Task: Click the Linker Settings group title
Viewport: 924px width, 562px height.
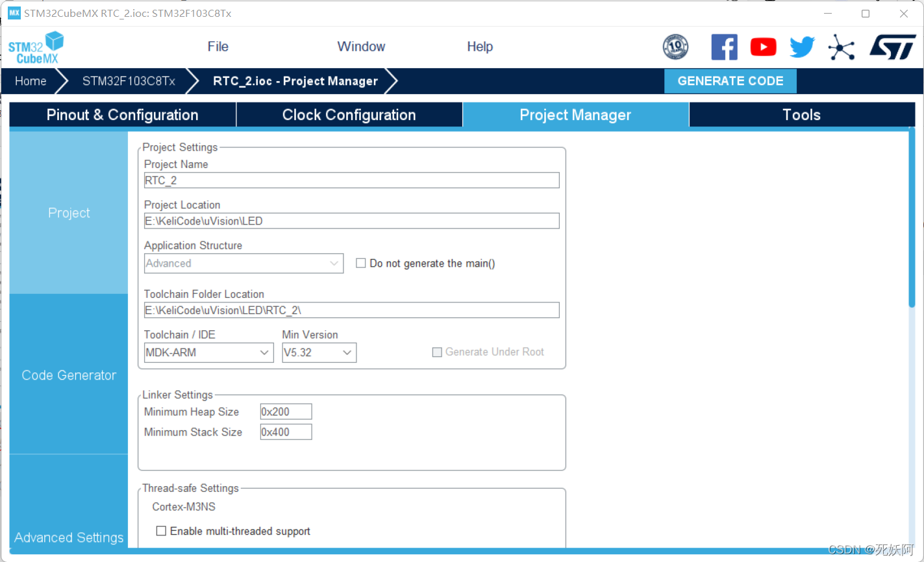Action: pos(178,395)
